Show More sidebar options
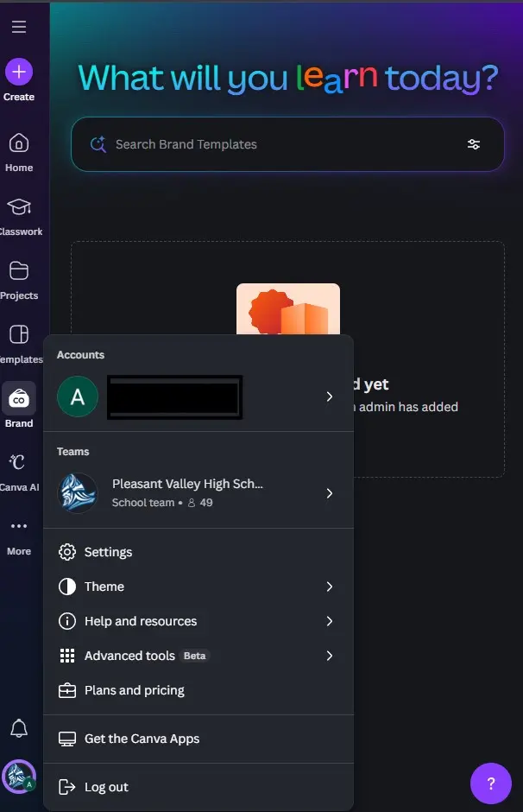This screenshot has height=812, width=523. (x=19, y=537)
